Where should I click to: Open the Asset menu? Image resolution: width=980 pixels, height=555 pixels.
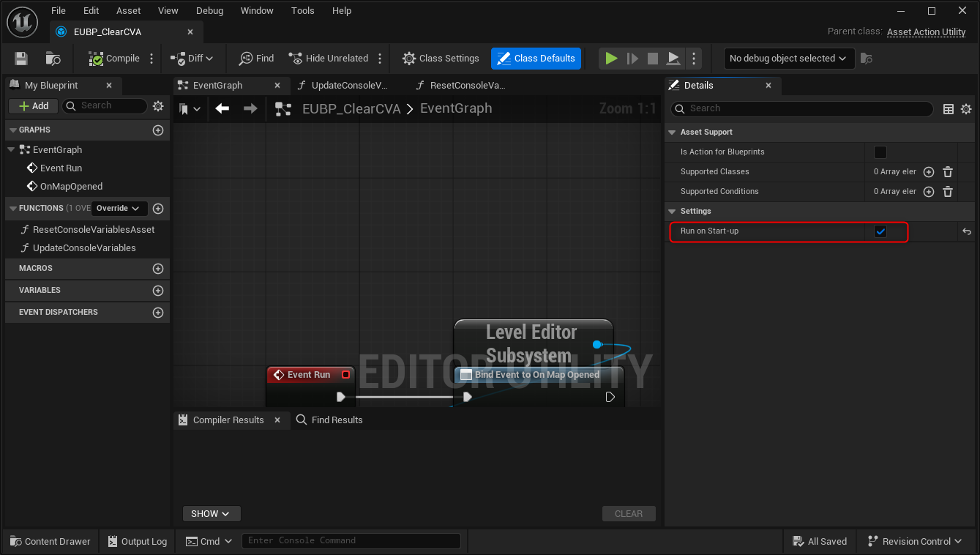coord(129,11)
